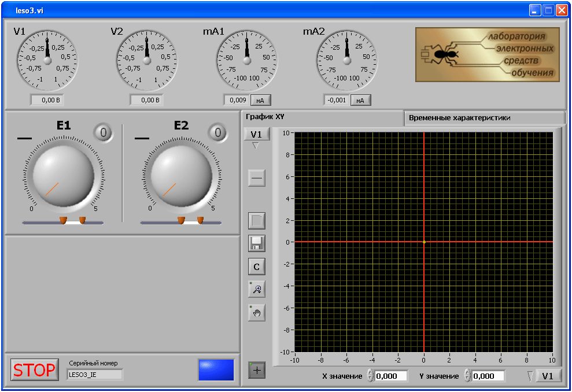
Task: Toggle the round 0 button for E2
Action: click(217, 132)
